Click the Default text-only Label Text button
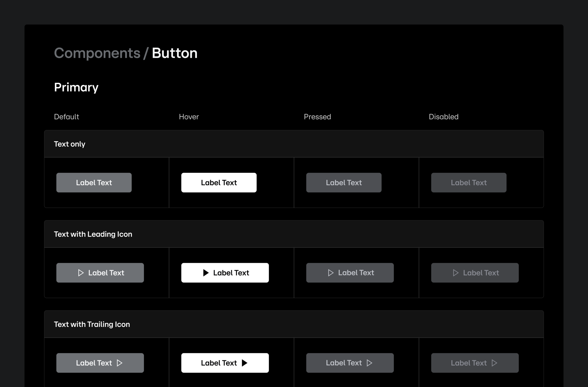This screenshot has height=387, width=588. (94, 183)
